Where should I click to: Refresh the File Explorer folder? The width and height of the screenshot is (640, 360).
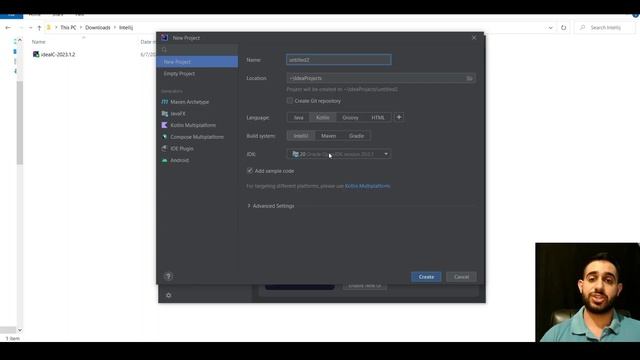click(563, 28)
